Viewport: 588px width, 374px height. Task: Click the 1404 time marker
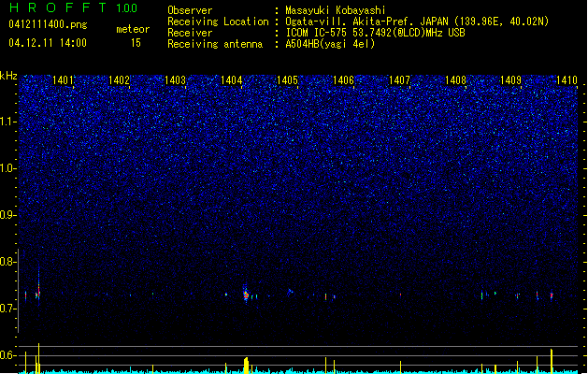(x=232, y=80)
